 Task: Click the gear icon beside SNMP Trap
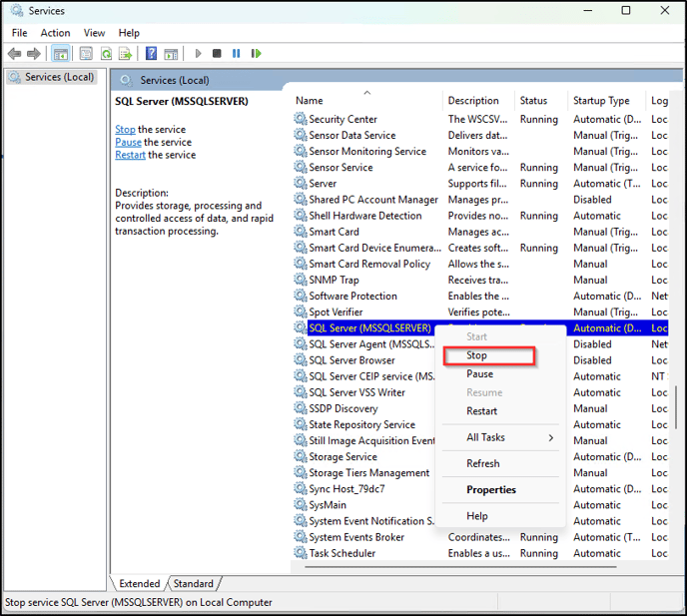point(301,280)
